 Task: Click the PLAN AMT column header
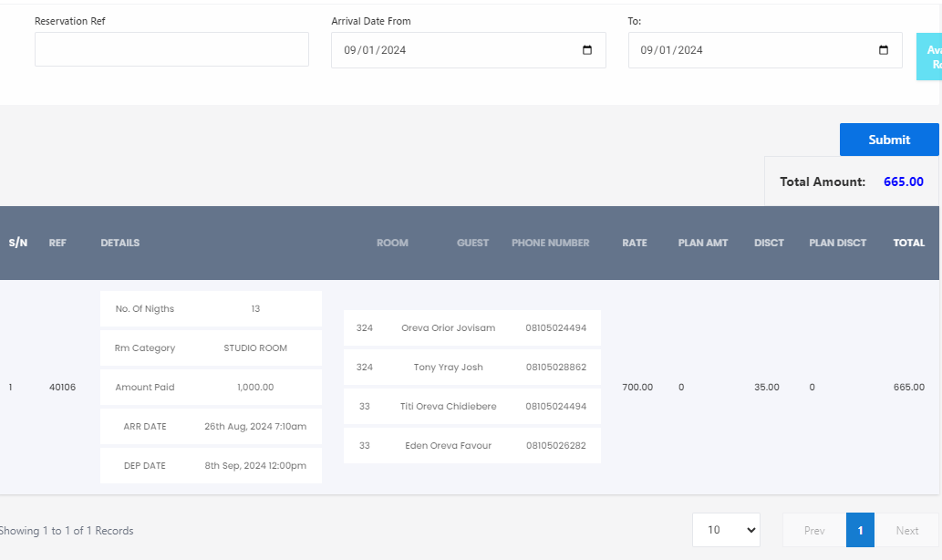point(703,243)
